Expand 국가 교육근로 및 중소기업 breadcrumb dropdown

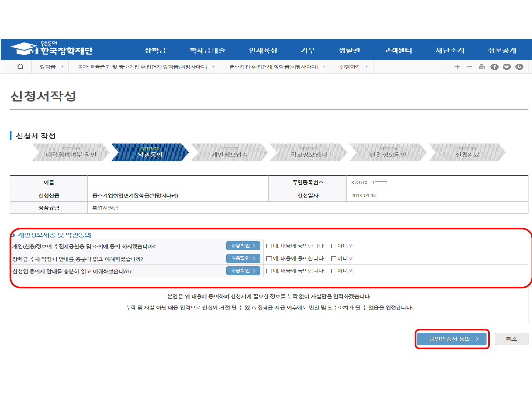(147, 66)
